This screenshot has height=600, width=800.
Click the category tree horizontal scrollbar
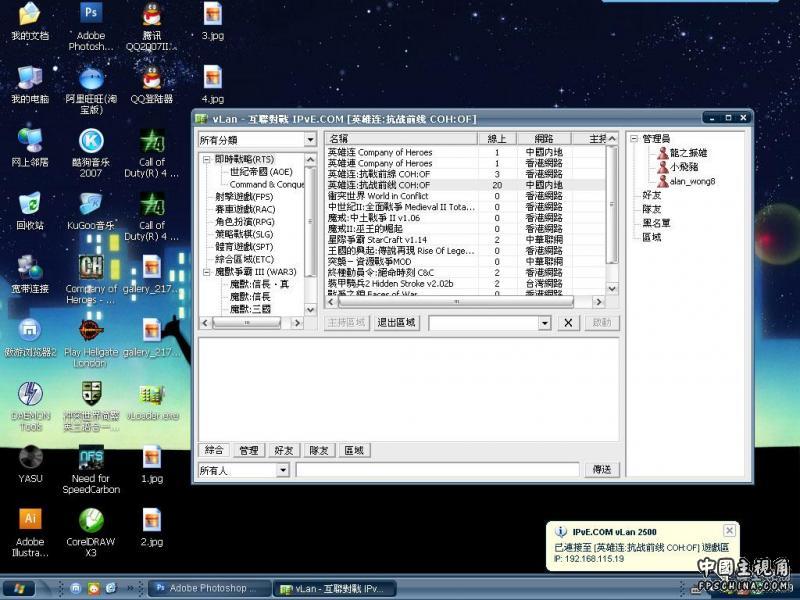pos(246,323)
